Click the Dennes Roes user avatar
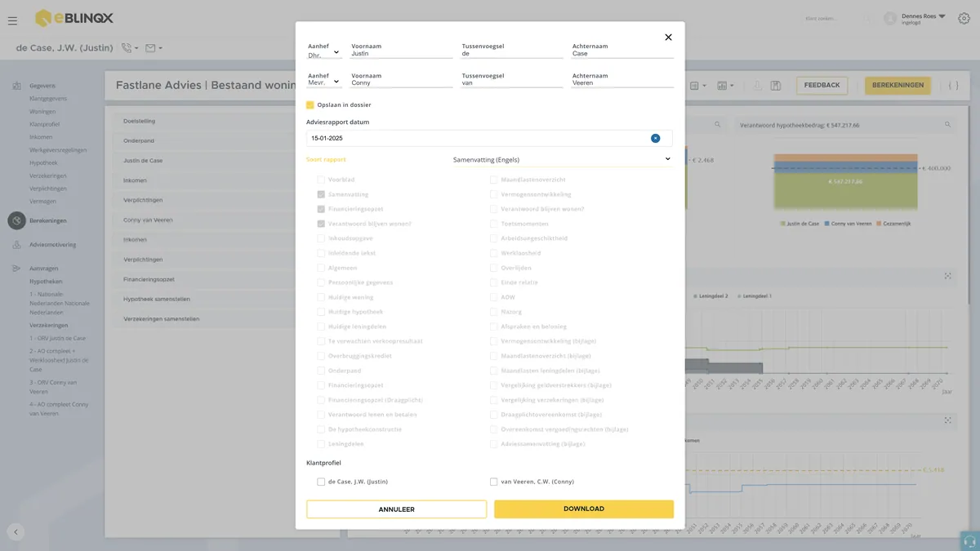The image size is (980, 551). pyautogui.click(x=890, y=19)
